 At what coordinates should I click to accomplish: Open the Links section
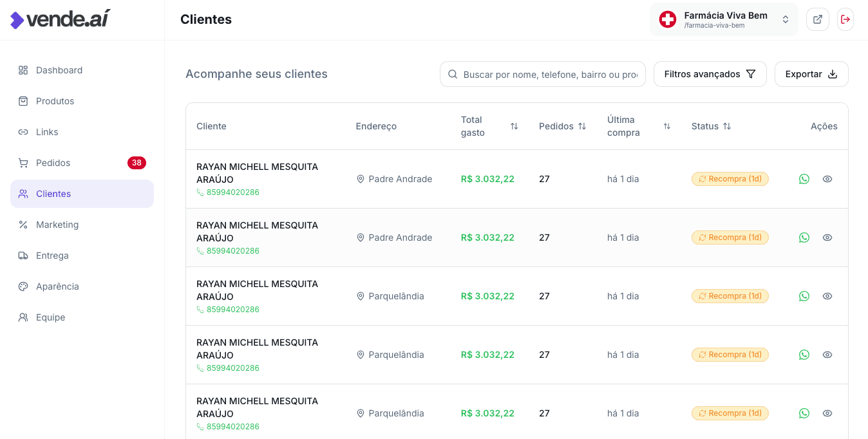point(48,132)
